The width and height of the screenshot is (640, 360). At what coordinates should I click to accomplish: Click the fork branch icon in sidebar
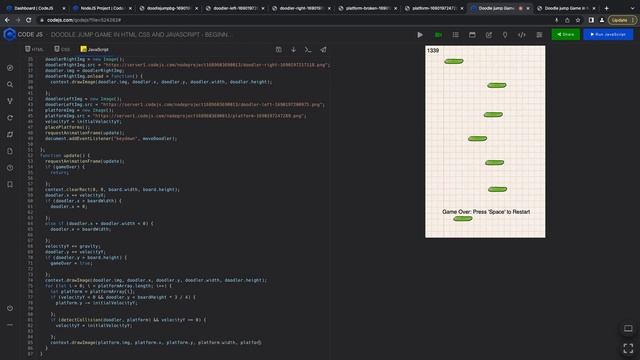click(10, 101)
